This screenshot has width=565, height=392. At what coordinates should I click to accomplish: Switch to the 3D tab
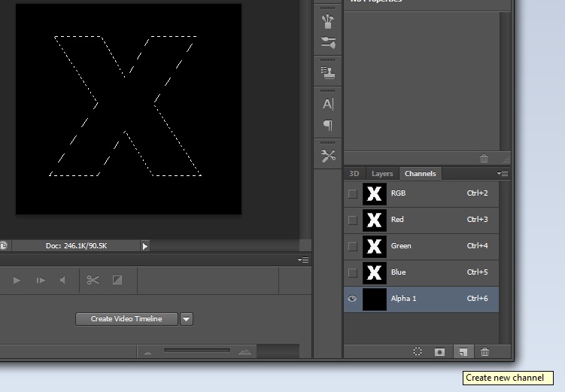(354, 174)
